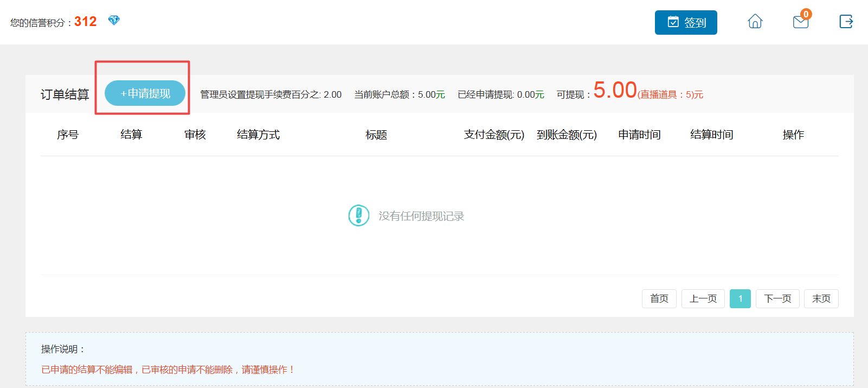The height and width of the screenshot is (388, 868).
Task: Click the 到账金额(元) column header
Action: [567, 135]
